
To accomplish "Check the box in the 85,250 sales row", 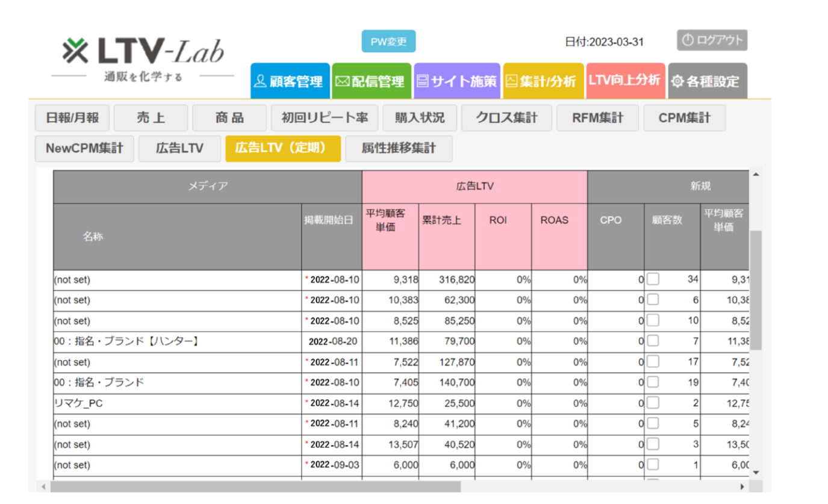I will coord(653,321).
